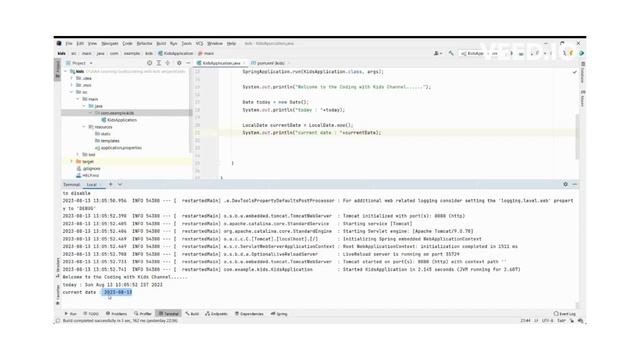
Task: Expand the target folder
Action: pos(72,162)
